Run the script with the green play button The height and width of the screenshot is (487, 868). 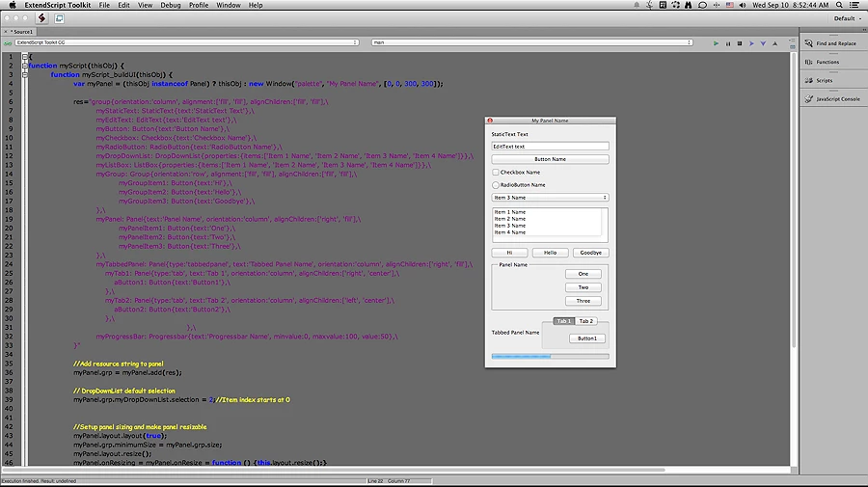(716, 43)
